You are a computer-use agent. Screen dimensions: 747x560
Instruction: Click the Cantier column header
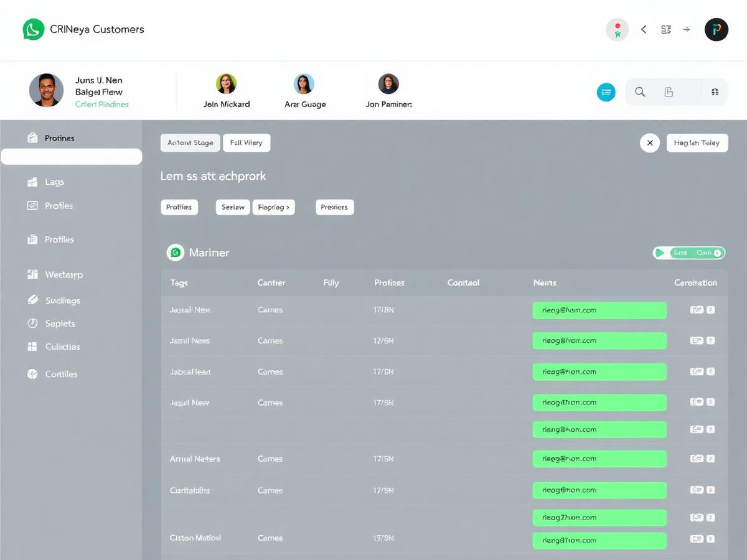[x=271, y=282]
